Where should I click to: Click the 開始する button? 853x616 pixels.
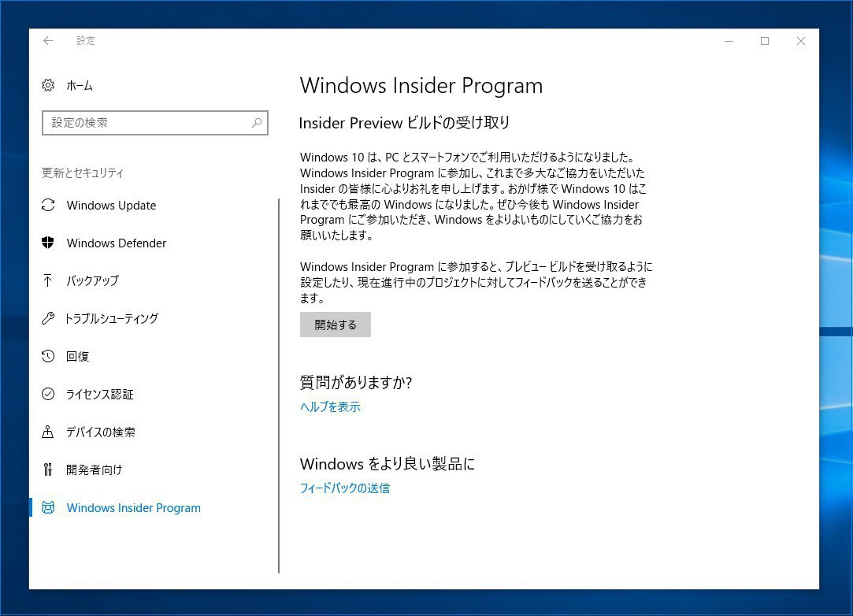tap(335, 325)
